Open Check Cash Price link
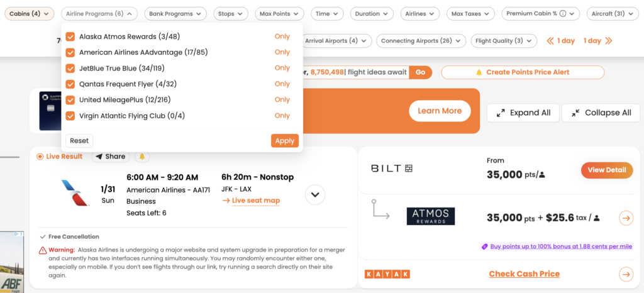The height and width of the screenshot is (293, 644). [x=524, y=274]
